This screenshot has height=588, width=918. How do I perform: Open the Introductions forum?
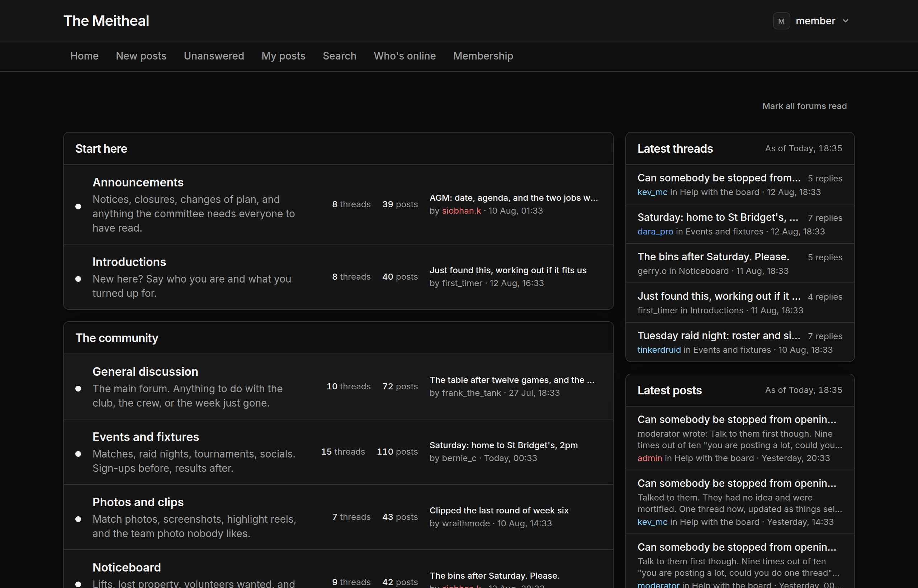(129, 262)
